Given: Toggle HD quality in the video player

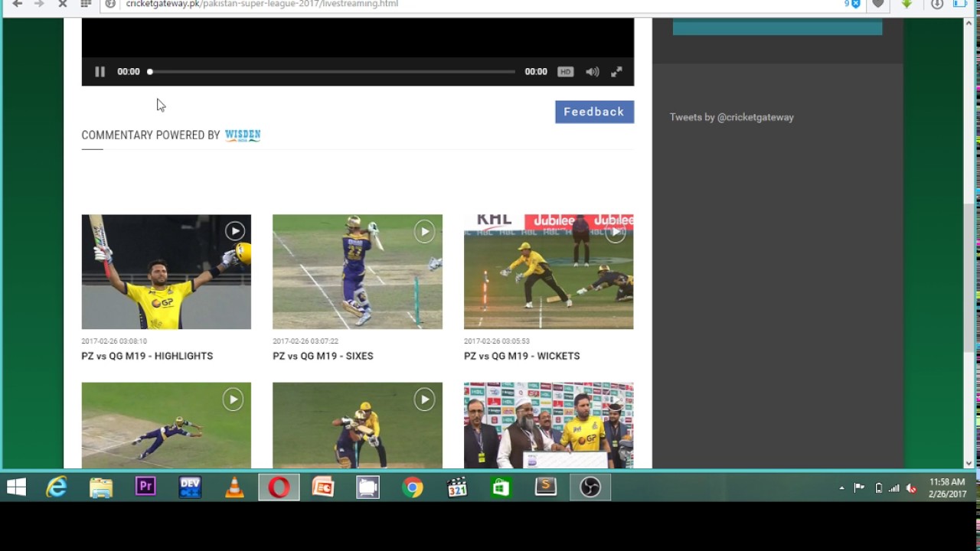Looking at the screenshot, I should 565,71.
